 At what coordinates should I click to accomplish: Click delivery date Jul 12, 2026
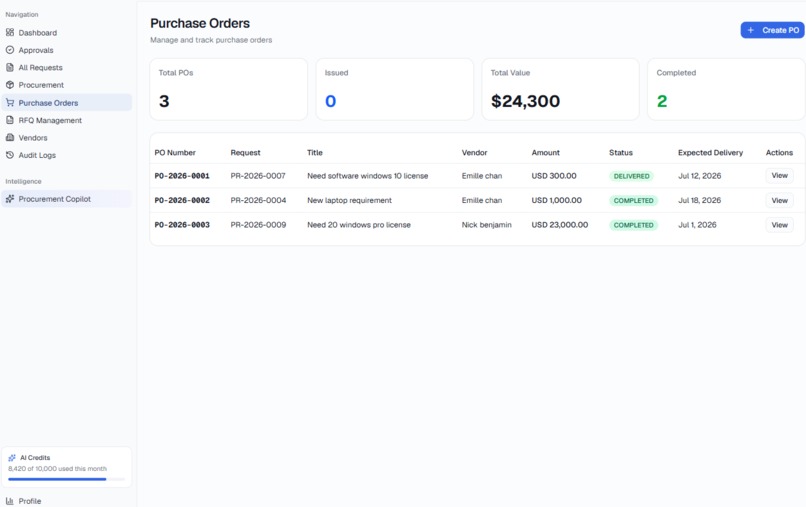[x=700, y=176]
